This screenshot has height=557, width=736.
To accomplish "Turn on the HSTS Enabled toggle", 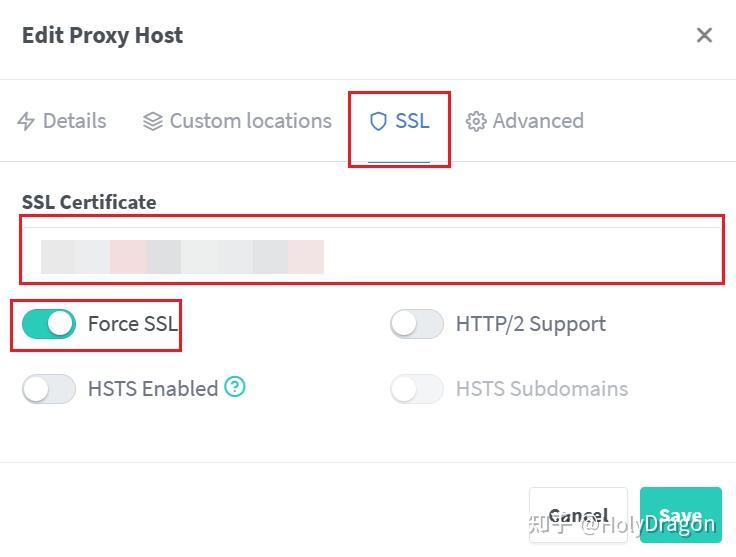I will point(49,388).
